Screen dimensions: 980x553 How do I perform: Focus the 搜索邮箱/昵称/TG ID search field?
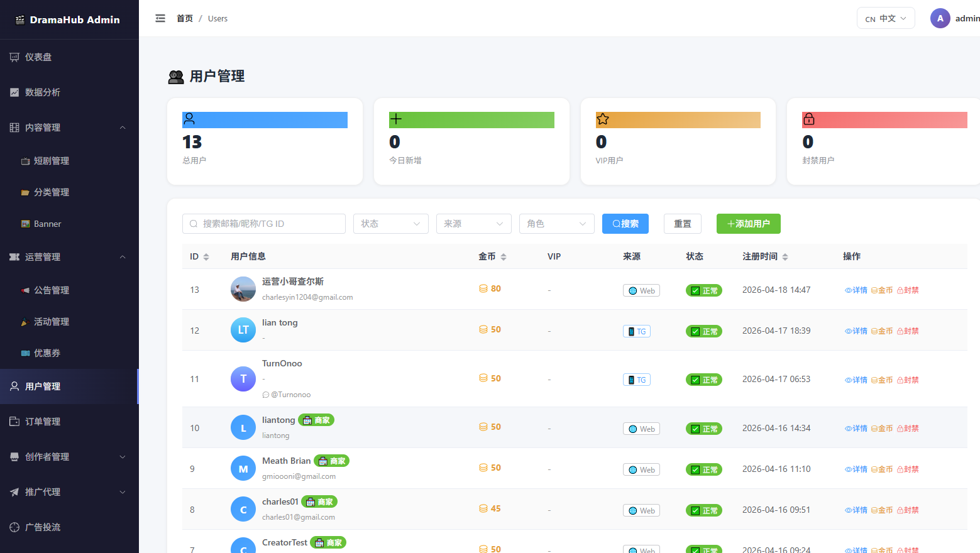264,224
